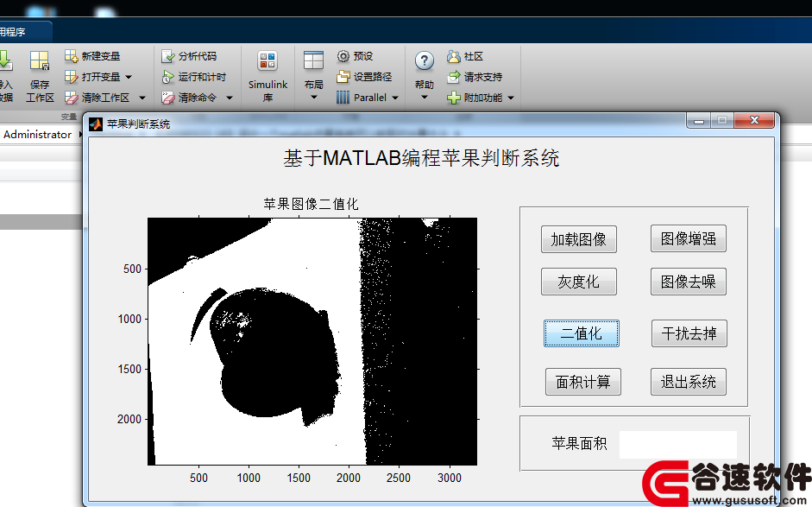Image resolution: width=812 pixels, height=507 pixels.
Task: Open the Simulink 库 library icon
Action: point(268,61)
